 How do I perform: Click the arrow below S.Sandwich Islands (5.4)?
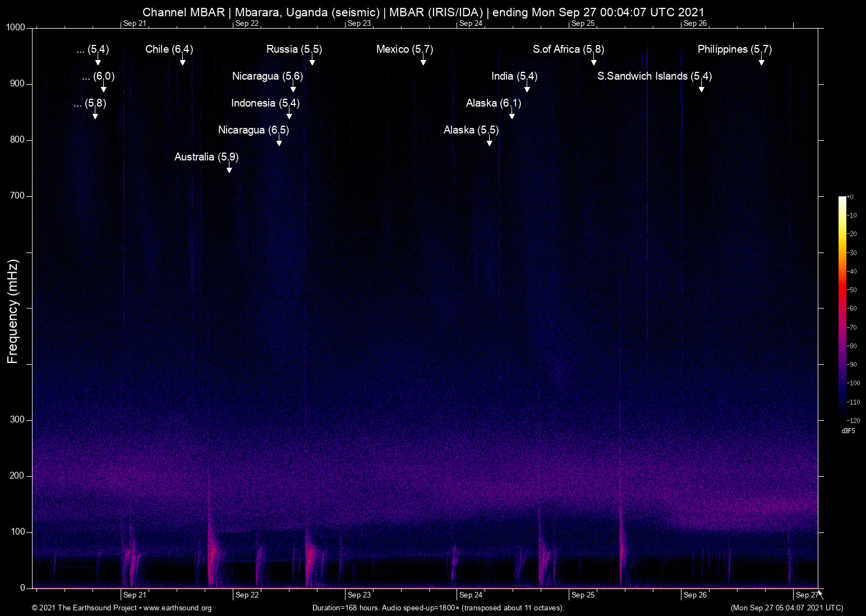click(701, 88)
